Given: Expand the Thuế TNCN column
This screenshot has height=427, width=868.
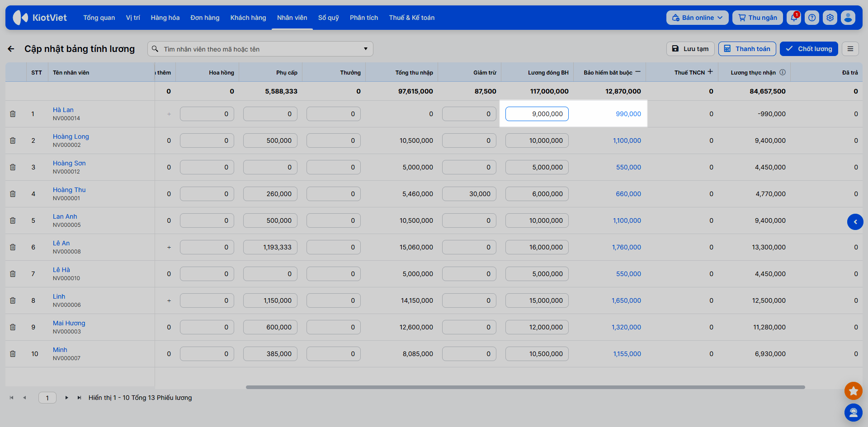Looking at the screenshot, I should point(710,72).
